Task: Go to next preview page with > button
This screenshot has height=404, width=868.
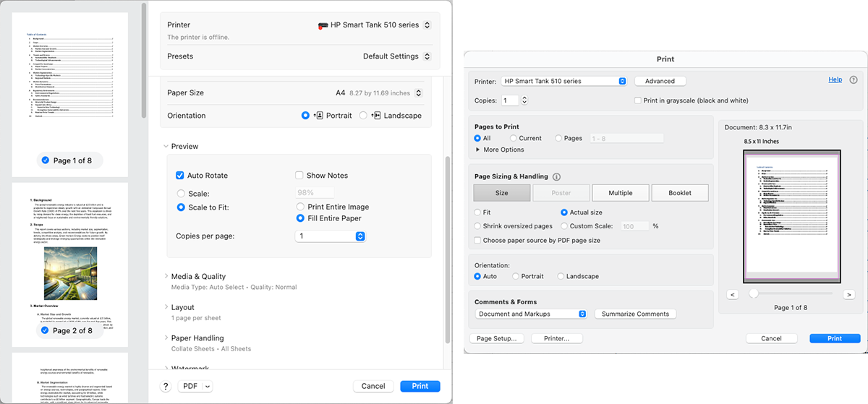Action: tap(849, 294)
